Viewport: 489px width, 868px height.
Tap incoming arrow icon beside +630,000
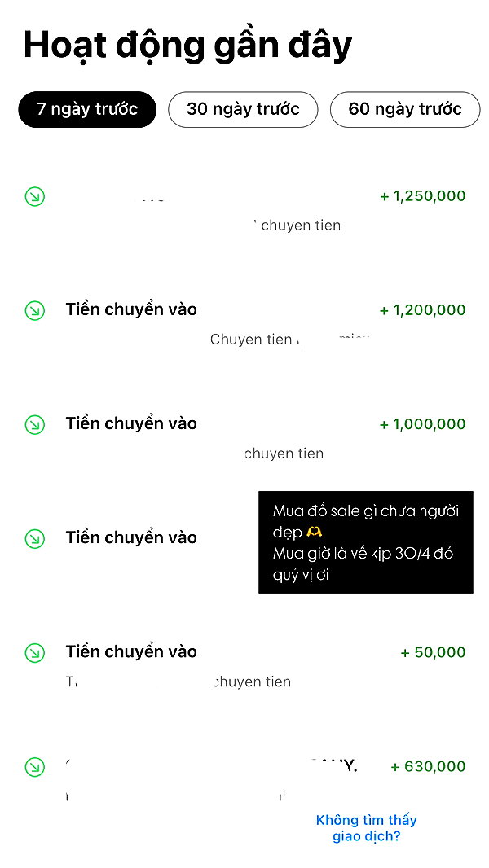click(x=35, y=767)
